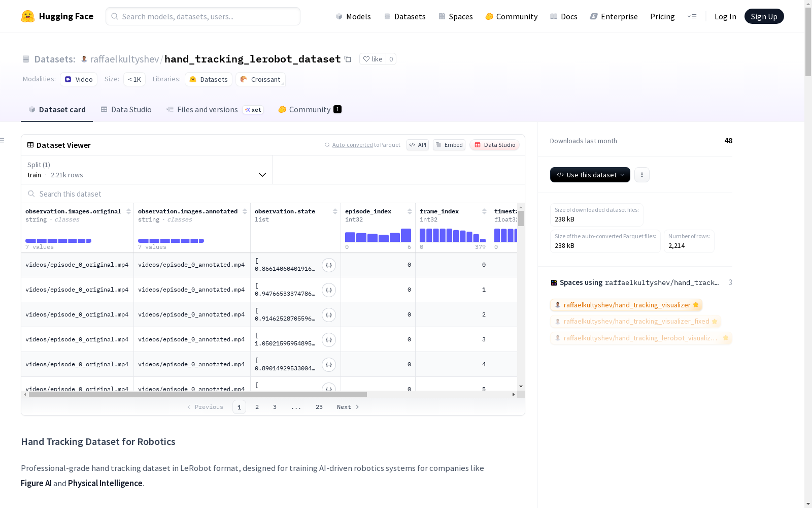Expand the Use this dataset dropdown
Viewport: 812px width, 508px height.
coord(590,175)
